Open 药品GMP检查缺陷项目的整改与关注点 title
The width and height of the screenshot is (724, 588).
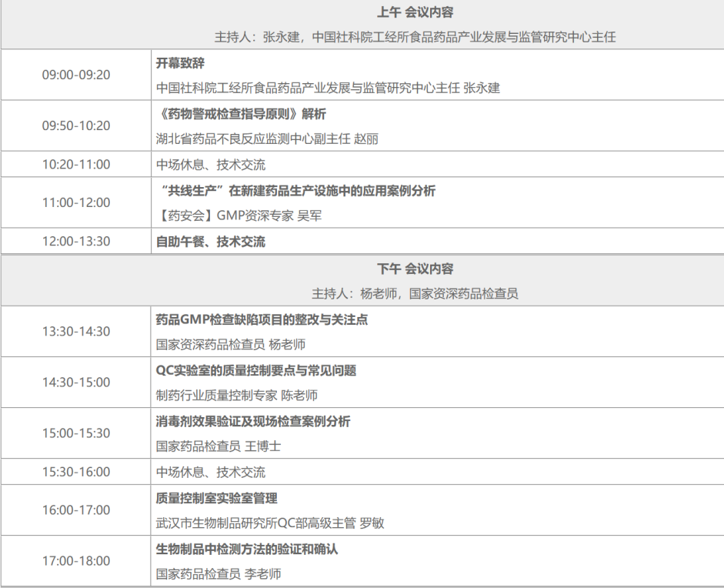click(x=262, y=319)
